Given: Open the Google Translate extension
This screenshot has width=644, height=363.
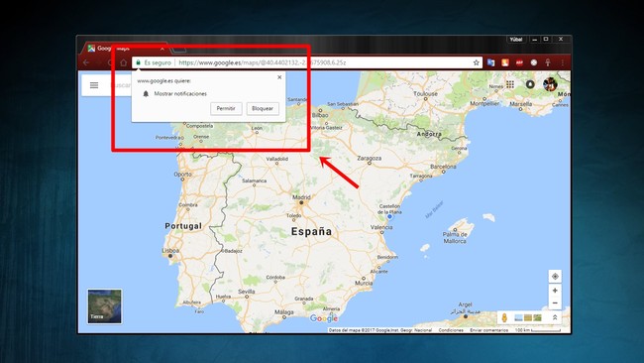Looking at the screenshot, I should pos(490,62).
